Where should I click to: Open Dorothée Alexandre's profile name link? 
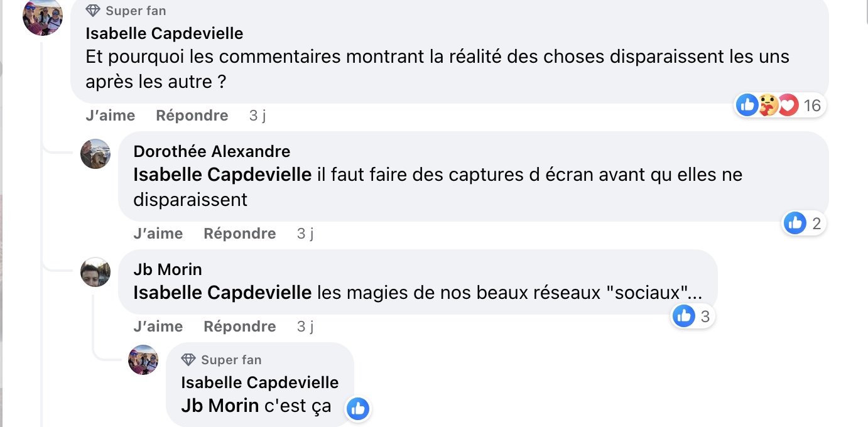212,151
